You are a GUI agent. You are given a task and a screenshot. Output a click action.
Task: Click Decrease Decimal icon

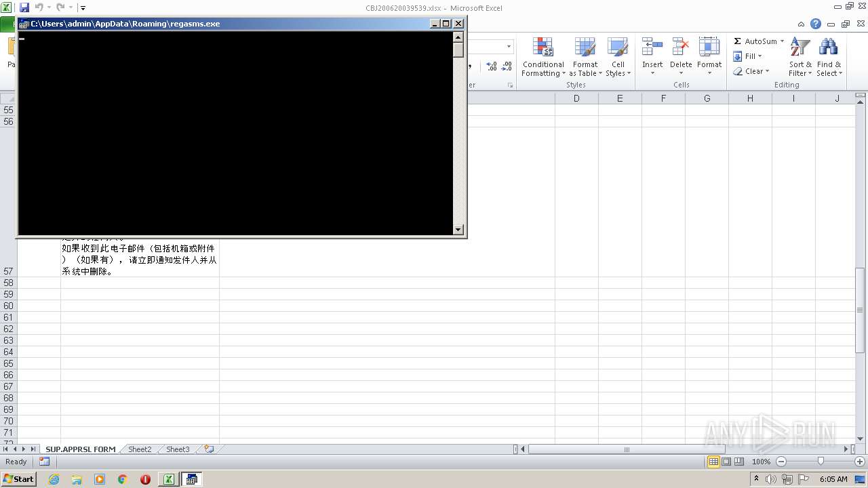pyautogui.click(x=507, y=66)
